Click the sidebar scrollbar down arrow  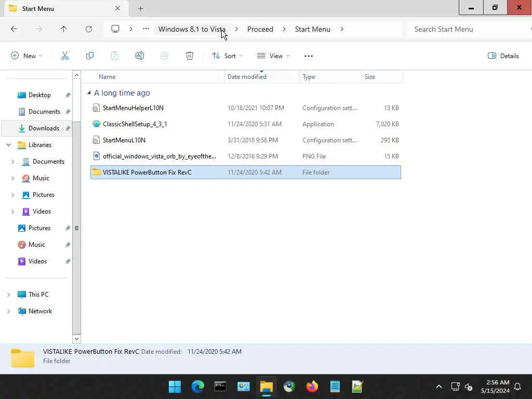tap(77, 339)
